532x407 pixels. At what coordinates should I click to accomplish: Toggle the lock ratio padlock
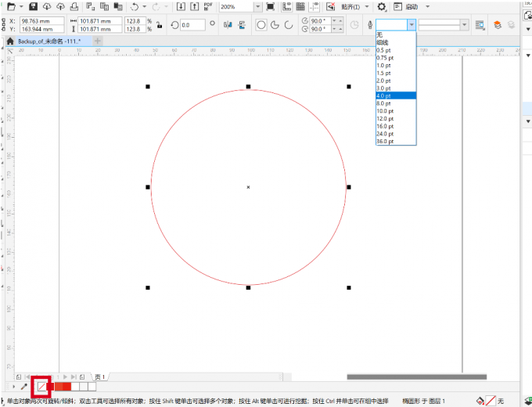point(160,25)
